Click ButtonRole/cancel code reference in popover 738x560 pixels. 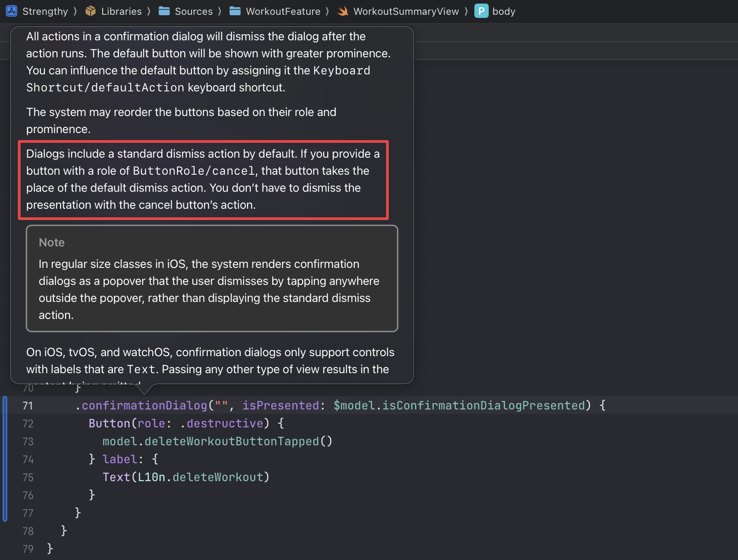[194, 171]
